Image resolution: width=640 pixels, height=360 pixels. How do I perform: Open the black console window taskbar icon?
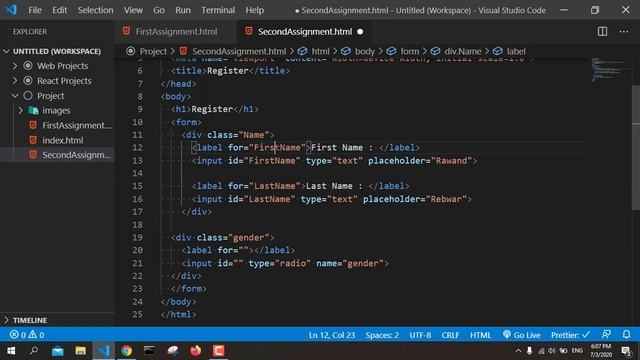click(149, 351)
